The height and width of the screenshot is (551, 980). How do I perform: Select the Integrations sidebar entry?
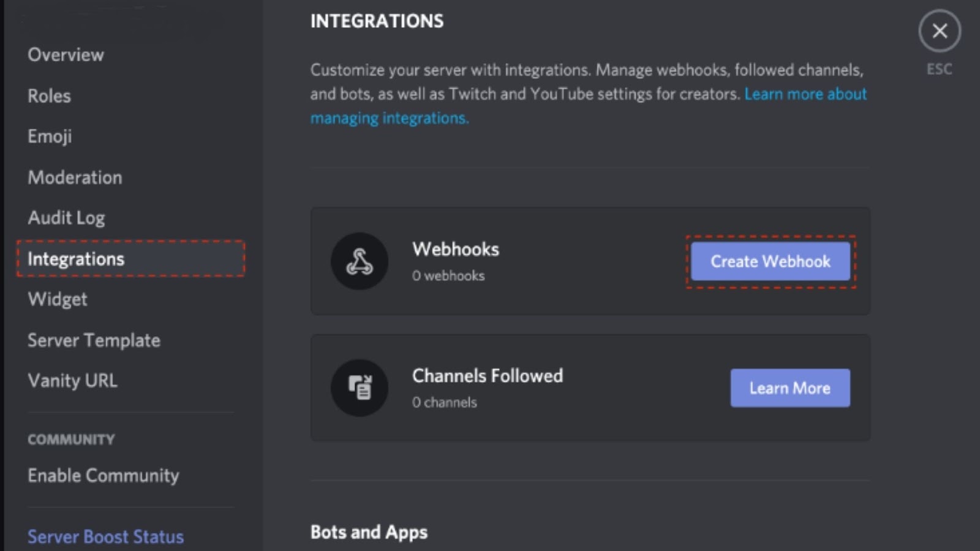point(75,258)
